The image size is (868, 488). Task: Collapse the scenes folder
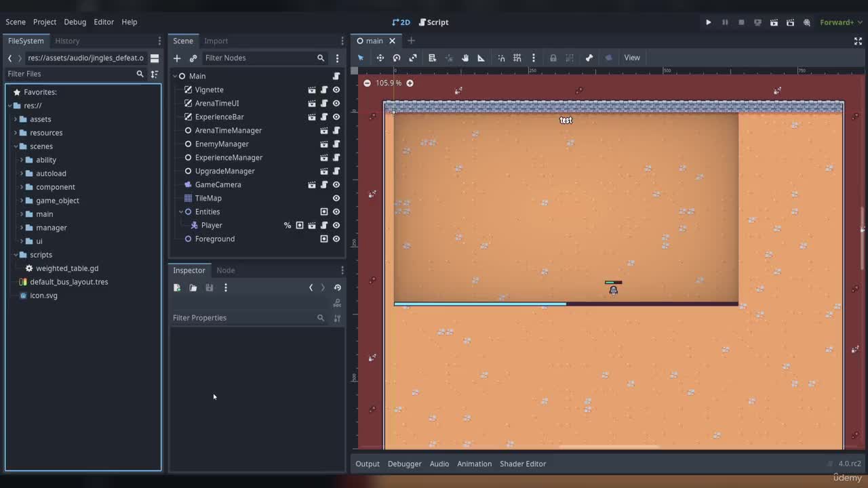tap(16, 146)
